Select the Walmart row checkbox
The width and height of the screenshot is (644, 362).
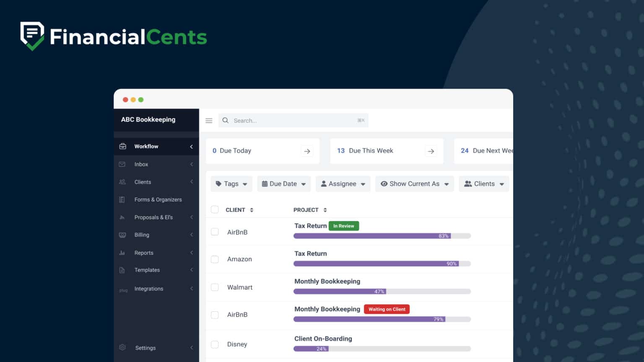click(215, 287)
